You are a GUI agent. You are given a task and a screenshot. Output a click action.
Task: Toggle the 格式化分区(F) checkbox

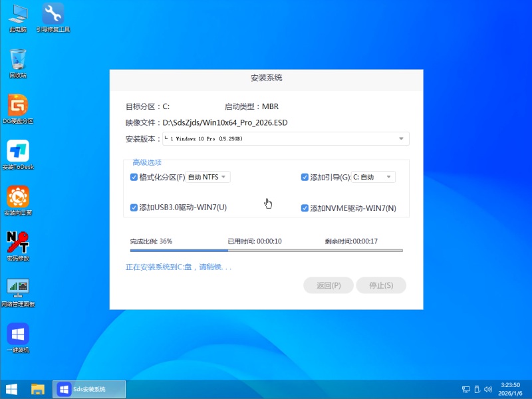pyautogui.click(x=134, y=178)
